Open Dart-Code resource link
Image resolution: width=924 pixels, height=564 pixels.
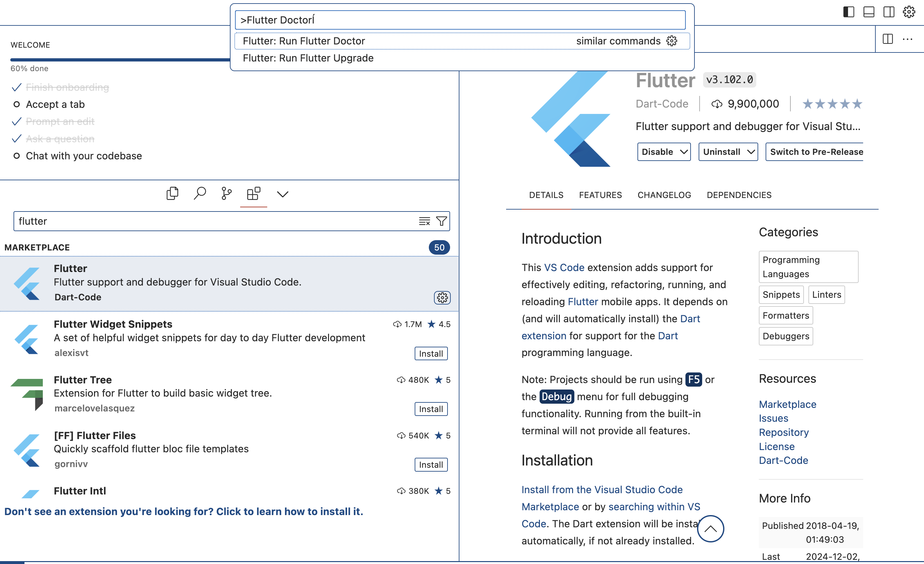pos(783,461)
